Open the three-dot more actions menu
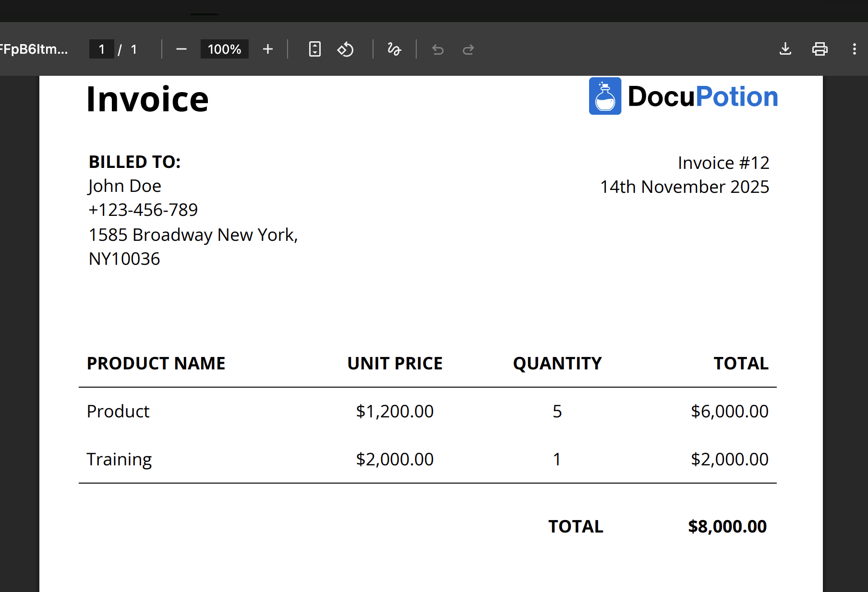Image resolution: width=868 pixels, height=592 pixels. pos(854,49)
